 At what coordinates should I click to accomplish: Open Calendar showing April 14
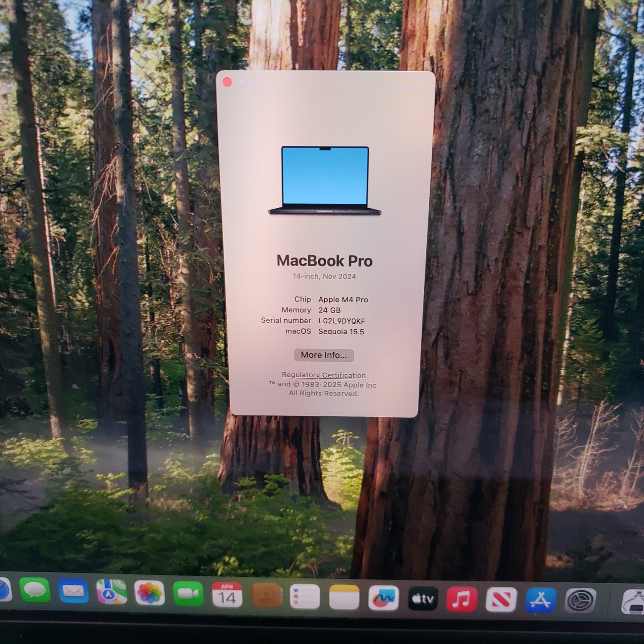tap(227, 595)
